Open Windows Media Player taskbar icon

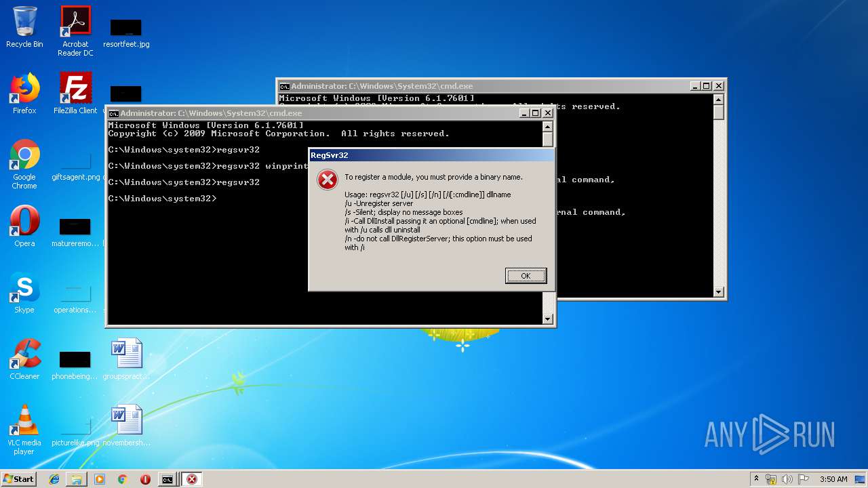coord(100,479)
